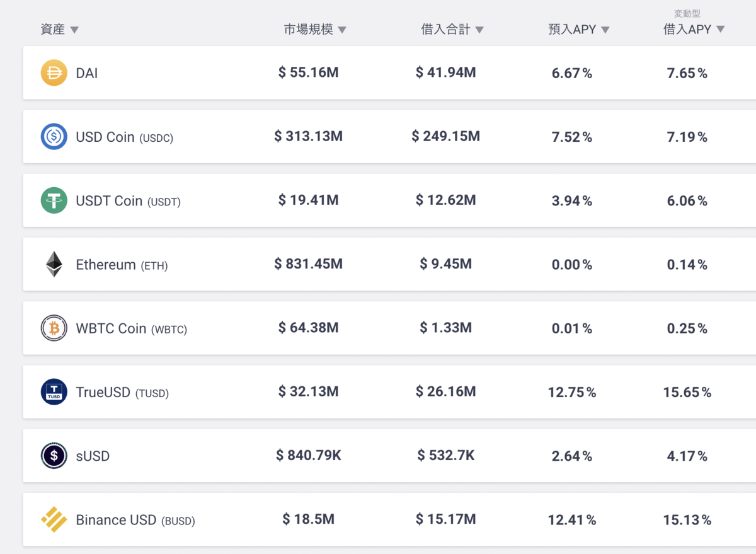Click USDT borrow APY 6.06%
The image size is (756, 554).
pyautogui.click(x=687, y=201)
